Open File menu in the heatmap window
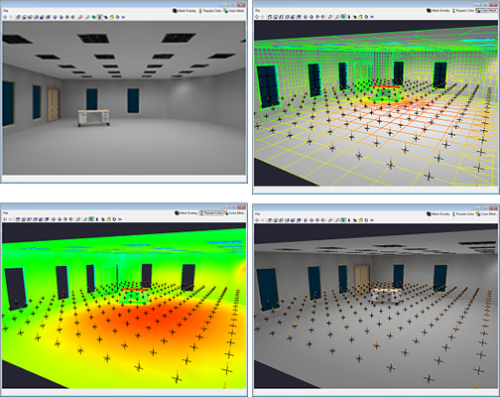 pos(5,213)
